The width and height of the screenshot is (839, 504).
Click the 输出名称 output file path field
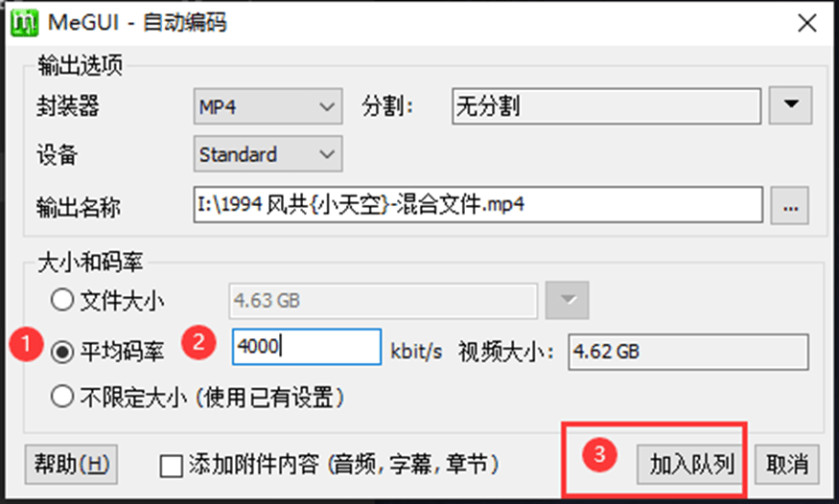(x=478, y=204)
